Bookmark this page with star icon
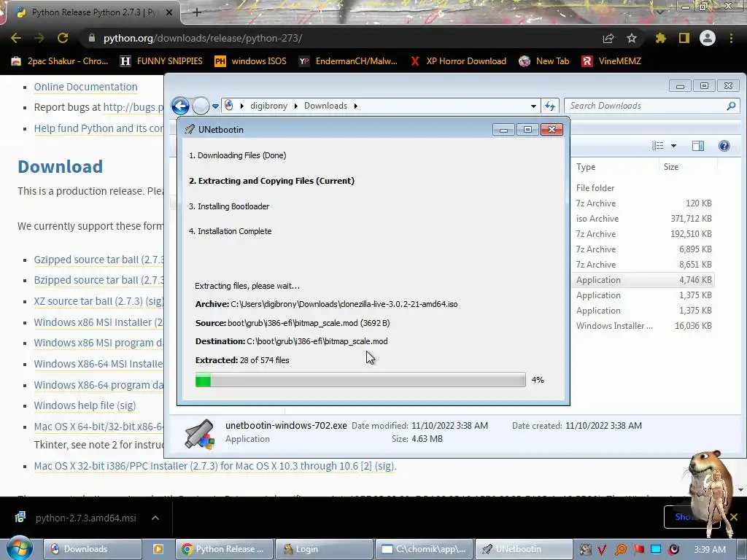 tap(632, 38)
